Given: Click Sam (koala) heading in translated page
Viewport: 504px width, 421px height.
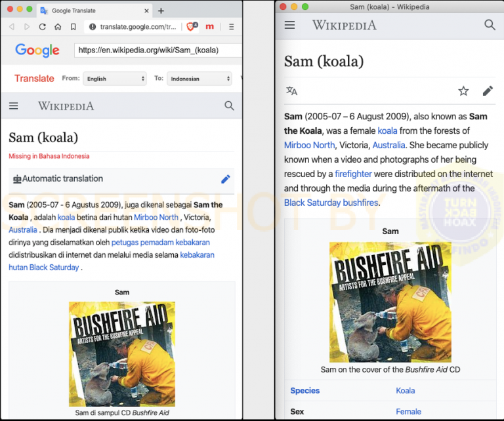Looking at the screenshot, I should 43,138.
